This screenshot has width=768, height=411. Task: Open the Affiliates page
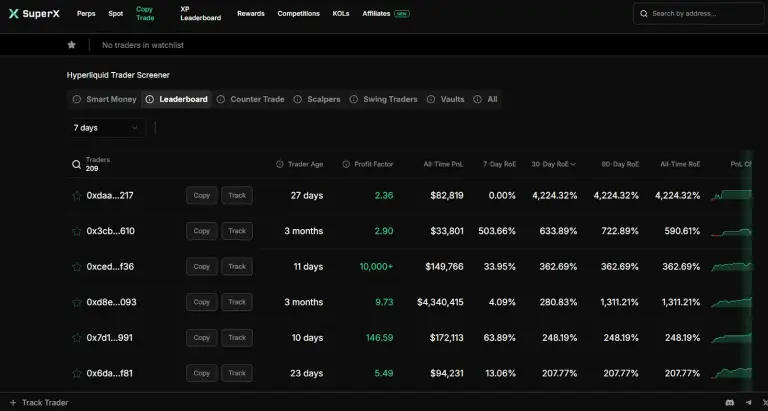376,14
